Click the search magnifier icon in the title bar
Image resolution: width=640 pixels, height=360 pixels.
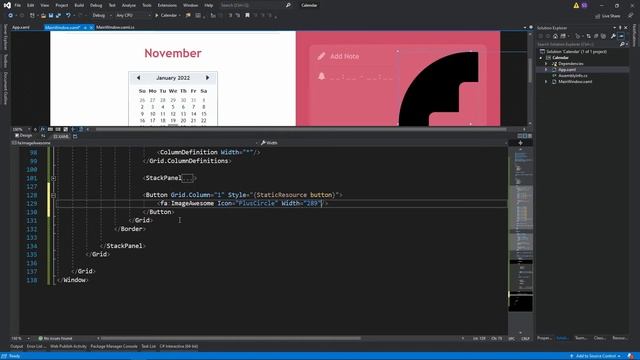coord(288,5)
